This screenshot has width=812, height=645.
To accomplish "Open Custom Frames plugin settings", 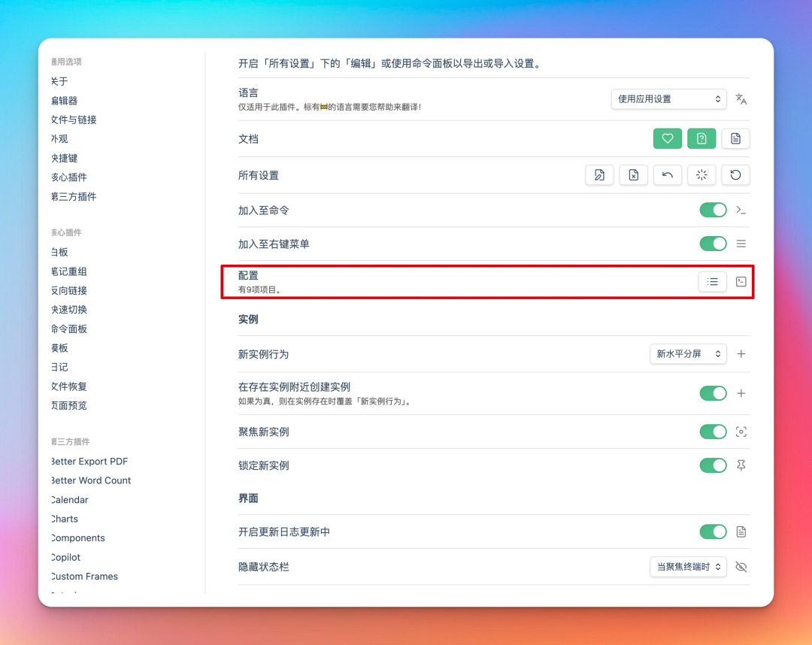I will (84, 576).
